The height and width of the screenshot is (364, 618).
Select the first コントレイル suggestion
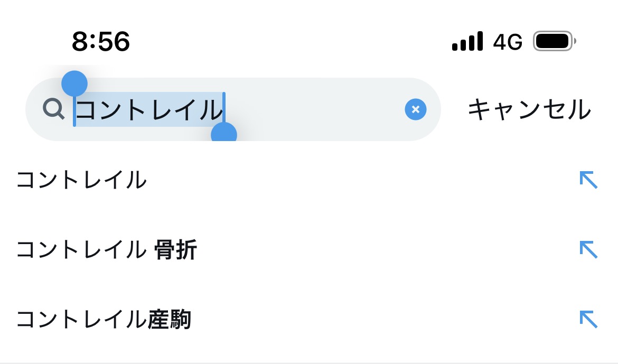(81, 181)
